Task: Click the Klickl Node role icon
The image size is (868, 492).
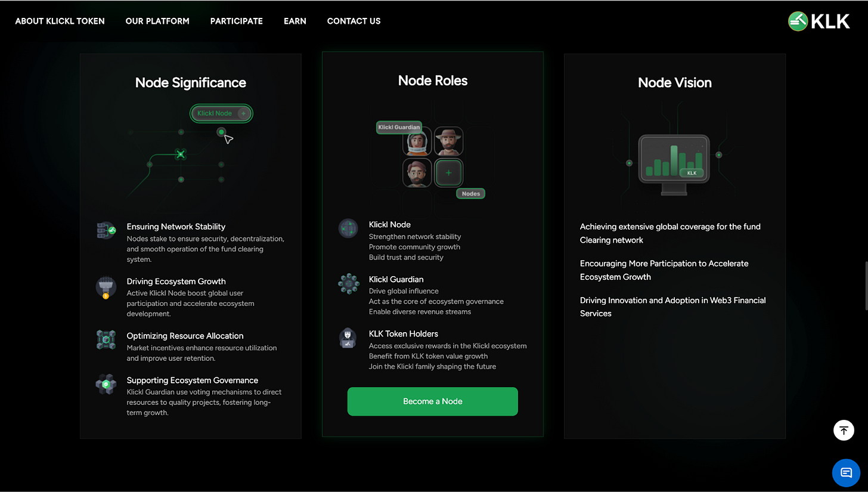Action: pyautogui.click(x=348, y=228)
